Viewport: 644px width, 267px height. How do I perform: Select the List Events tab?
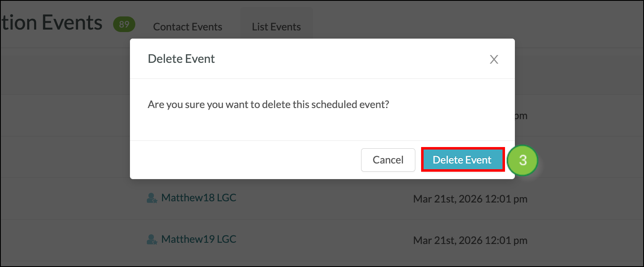tap(276, 27)
